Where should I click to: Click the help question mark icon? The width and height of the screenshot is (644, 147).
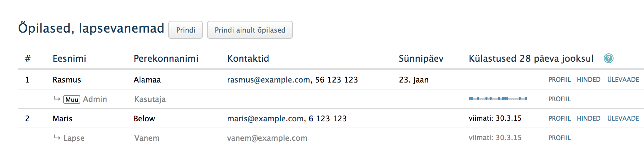(608, 58)
